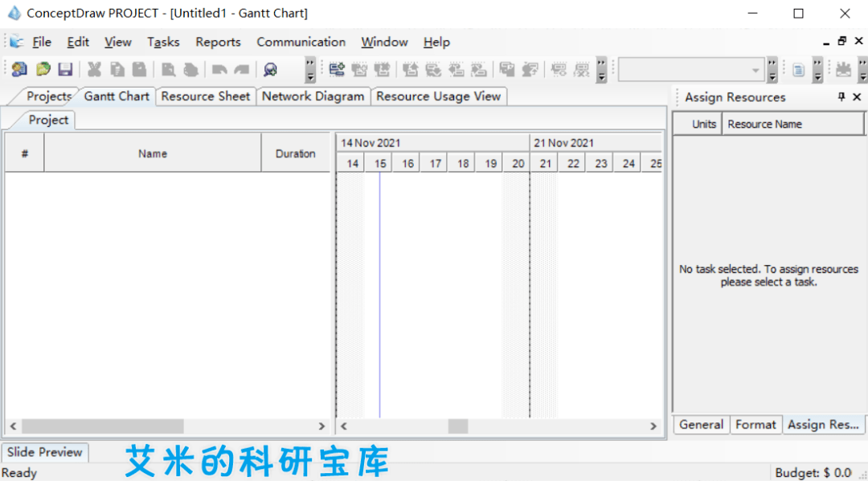868x481 pixels.
Task: Click the Cut scissors icon
Action: coord(94,69)
